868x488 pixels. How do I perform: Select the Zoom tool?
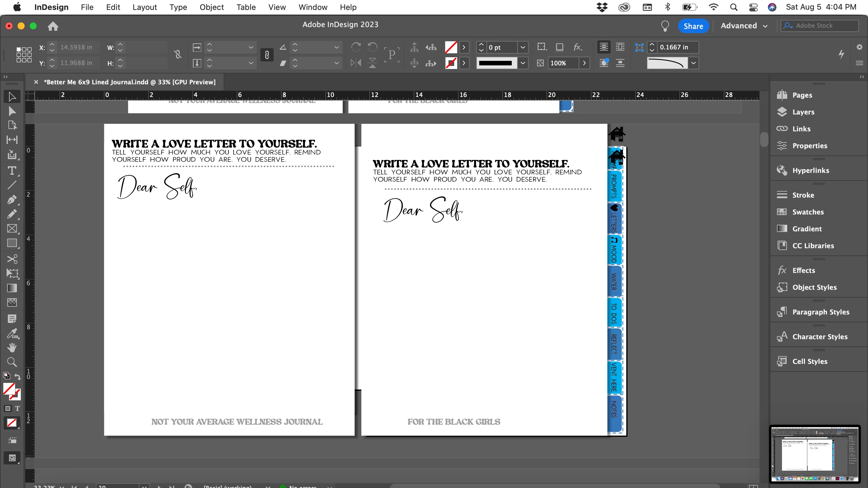[x=12, y=362]
